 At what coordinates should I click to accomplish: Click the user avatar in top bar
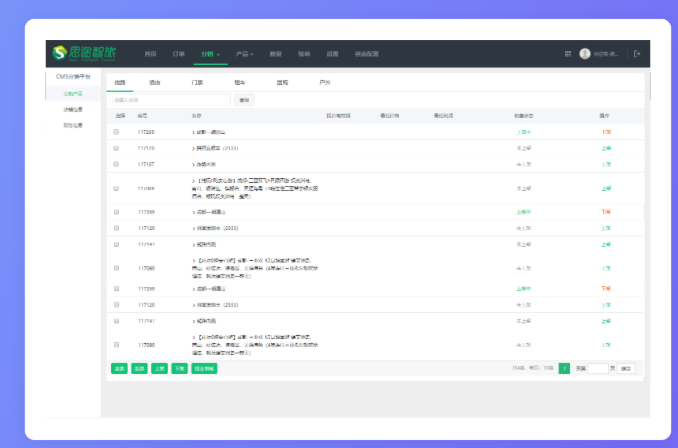585,54
